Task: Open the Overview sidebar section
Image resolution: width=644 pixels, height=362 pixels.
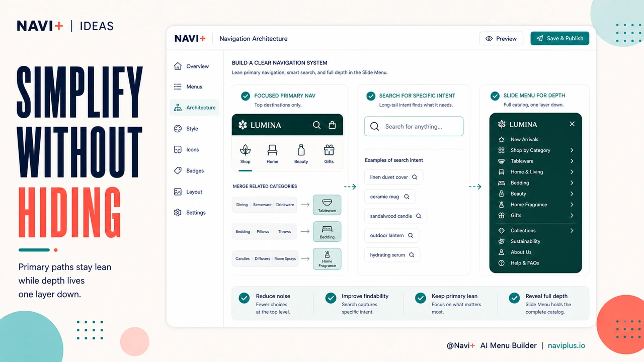Action: click(x=195, y=66)
